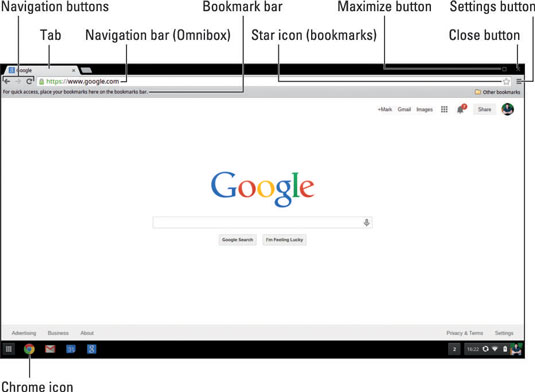The height and width of the screenshot is (392, 535).
Task: View notifications via the bell icon
Action: (461, 109)
